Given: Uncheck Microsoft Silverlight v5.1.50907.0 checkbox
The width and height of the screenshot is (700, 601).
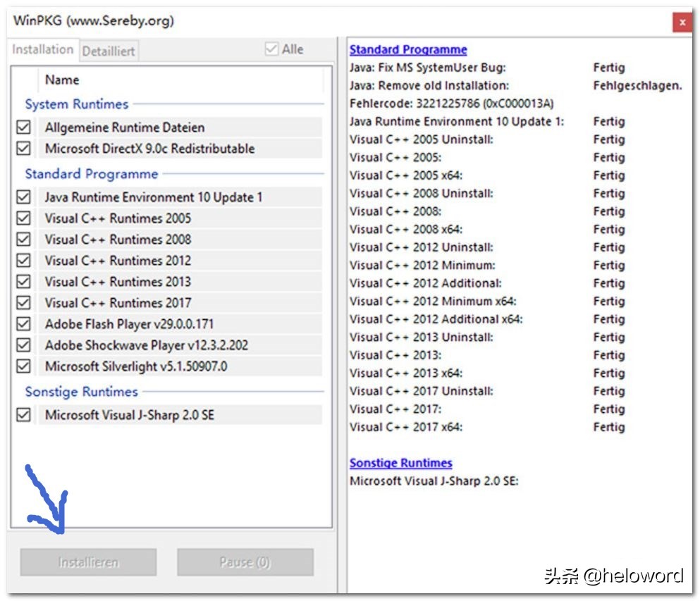Looking at the screenshot, I should [24, 366].
